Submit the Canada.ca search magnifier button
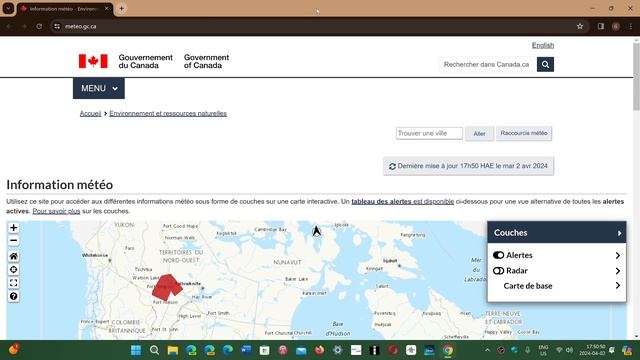 (x=545, y=64)
